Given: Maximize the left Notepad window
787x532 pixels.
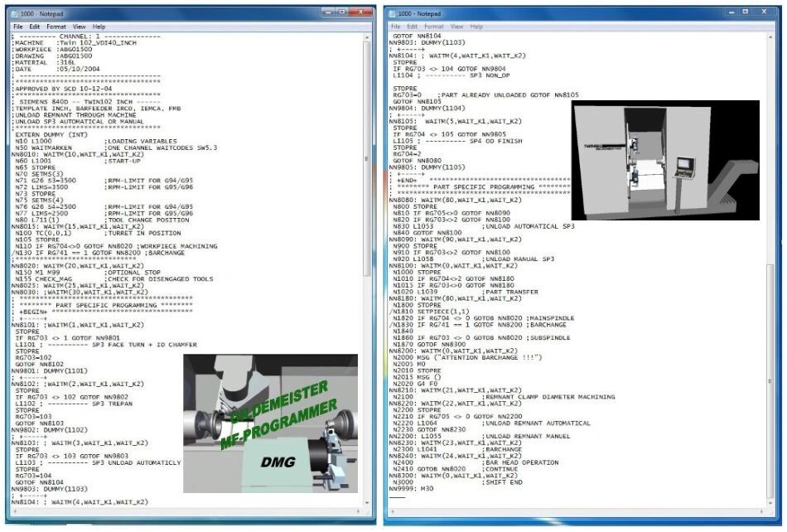Looking at the screenshot, I should pos(342,12).
